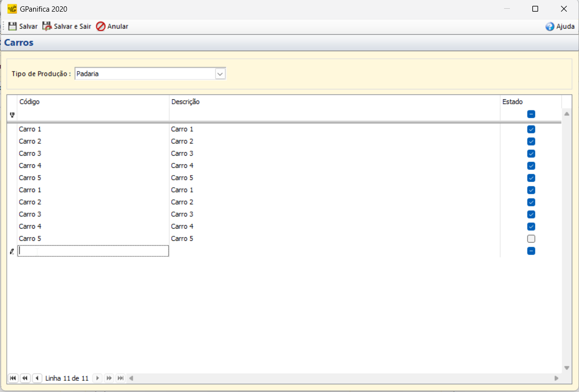This screenshot has width=579, height=392.
Task: Move to next record using navigator arrow
Action: tap(97, 378)
